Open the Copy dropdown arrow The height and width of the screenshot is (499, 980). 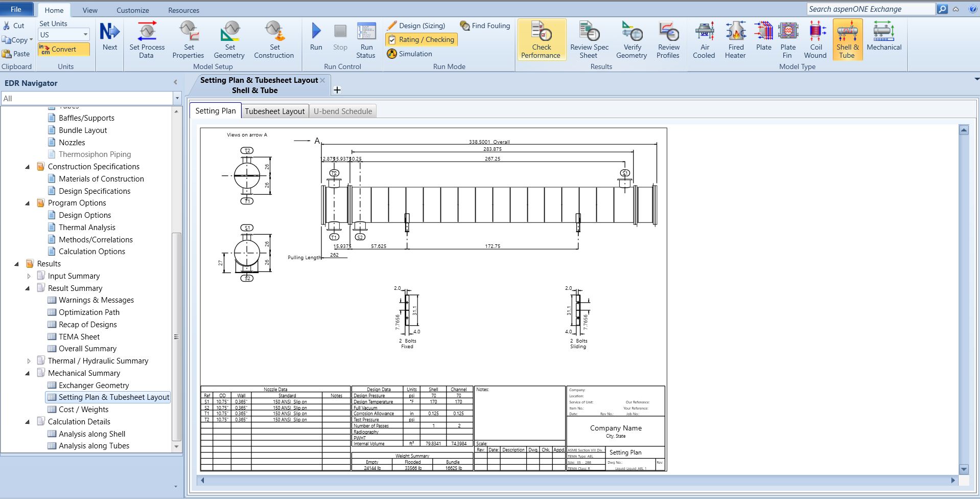[x=31, y=39]
